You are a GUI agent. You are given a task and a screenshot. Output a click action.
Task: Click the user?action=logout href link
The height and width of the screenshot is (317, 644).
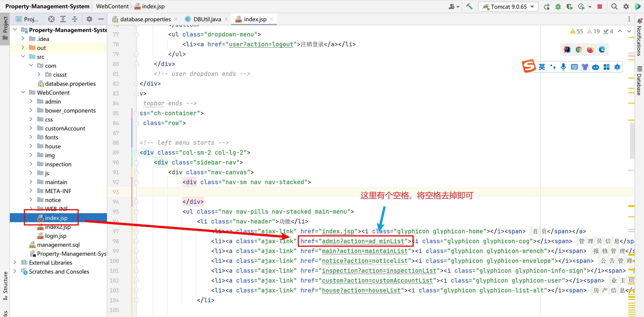pyautogui.click(x=261, y=44)
